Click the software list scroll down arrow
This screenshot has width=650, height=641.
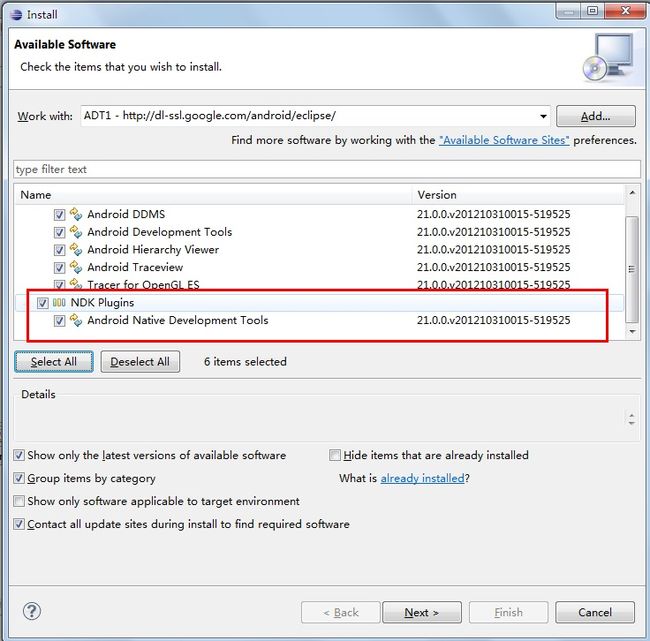[x=632, y=331]
